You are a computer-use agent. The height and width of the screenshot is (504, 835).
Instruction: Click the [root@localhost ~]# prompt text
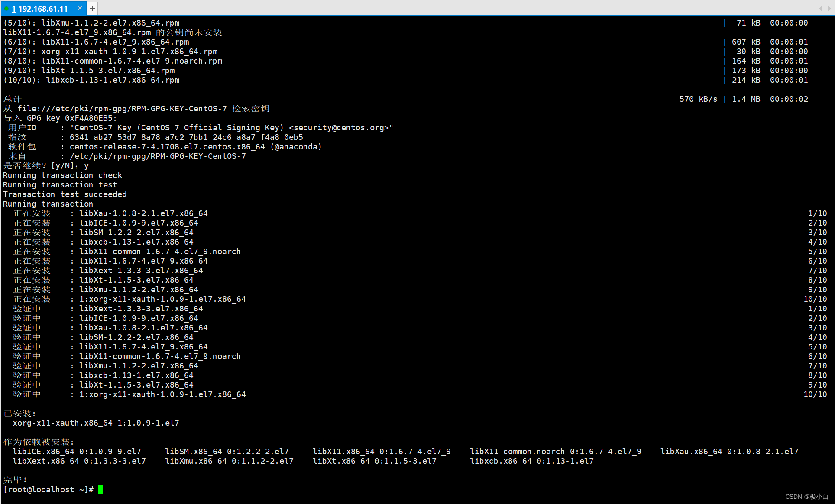coord(48,490)
